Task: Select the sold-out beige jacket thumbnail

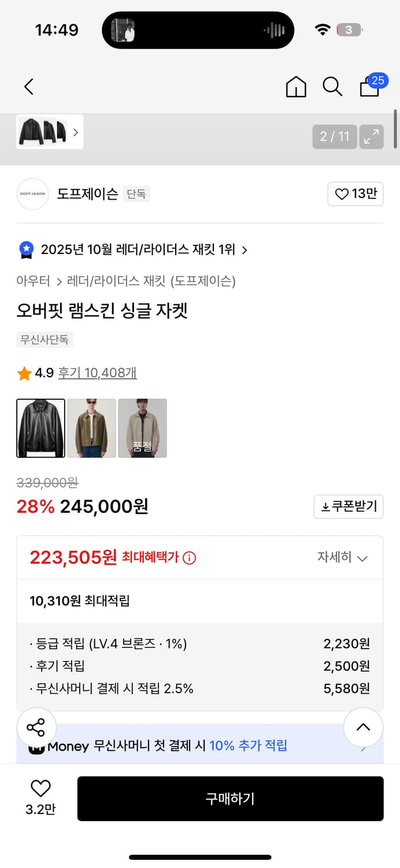Action: 142,428
